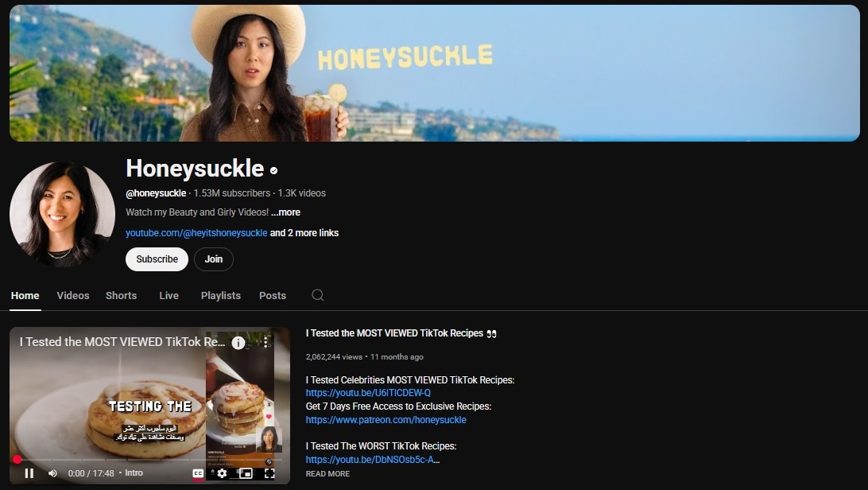Image resolution: width=868 pixels, height=490 pixels.
Task: Enter fullscreen in the video player
Action: pos(269,473)
